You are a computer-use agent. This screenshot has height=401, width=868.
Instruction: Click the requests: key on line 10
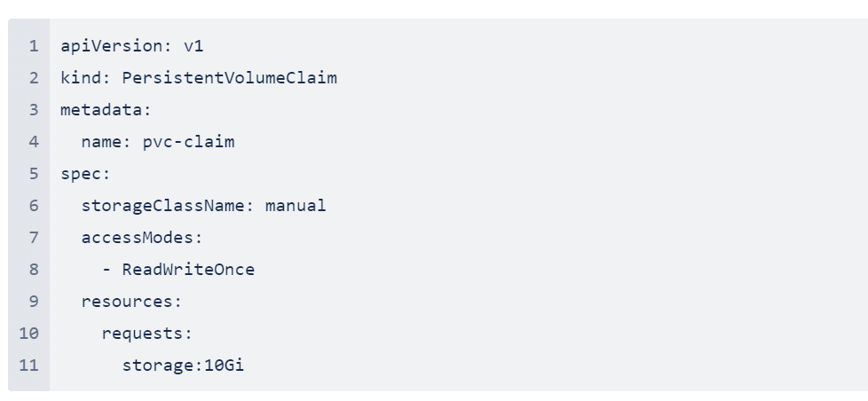[147, 334]
